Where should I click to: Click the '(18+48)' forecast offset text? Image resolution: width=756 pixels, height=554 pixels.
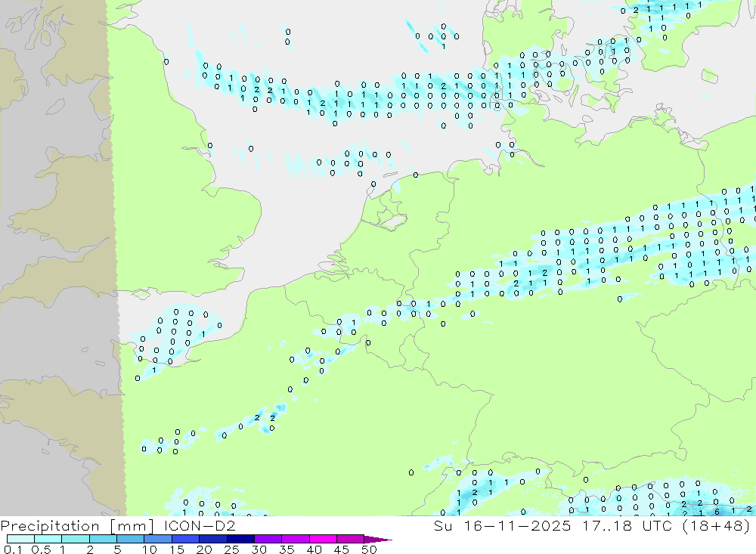pos(717,526)
